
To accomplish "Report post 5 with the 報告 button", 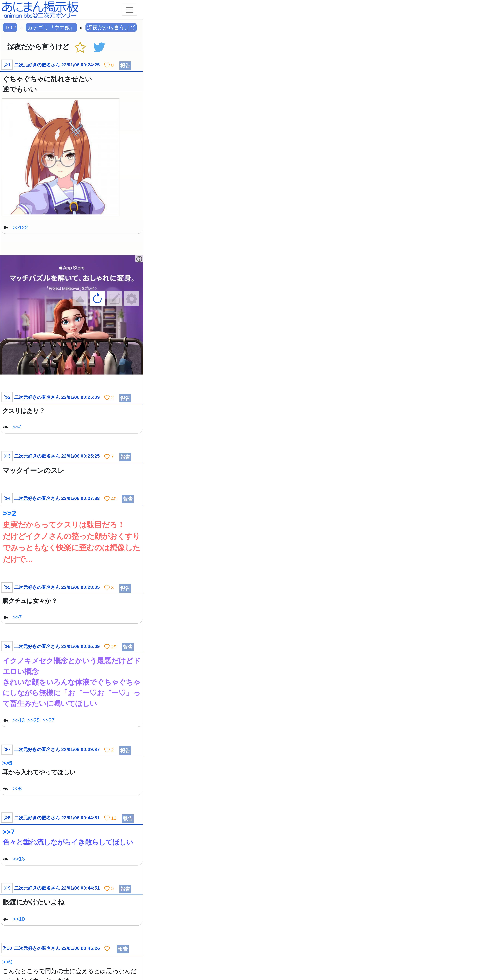I will coord(125,588).
